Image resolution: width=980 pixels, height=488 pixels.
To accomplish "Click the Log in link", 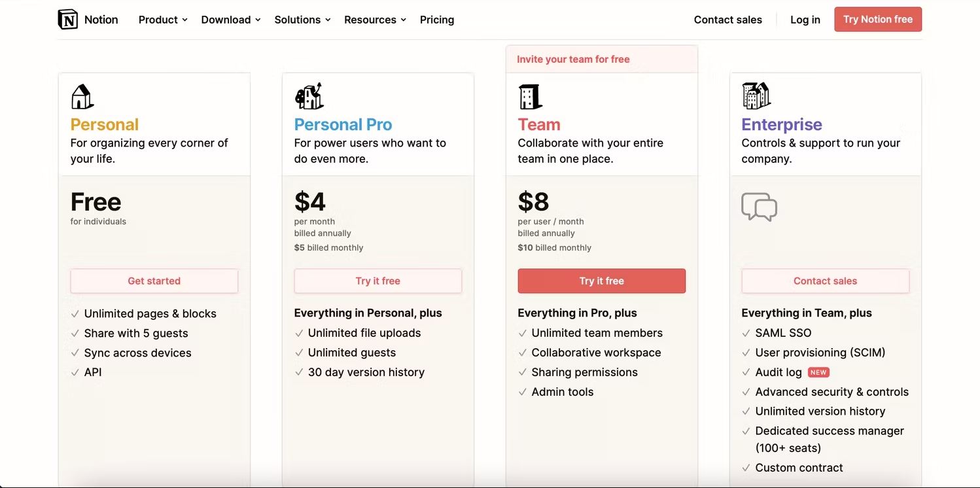I will (805, 20).
